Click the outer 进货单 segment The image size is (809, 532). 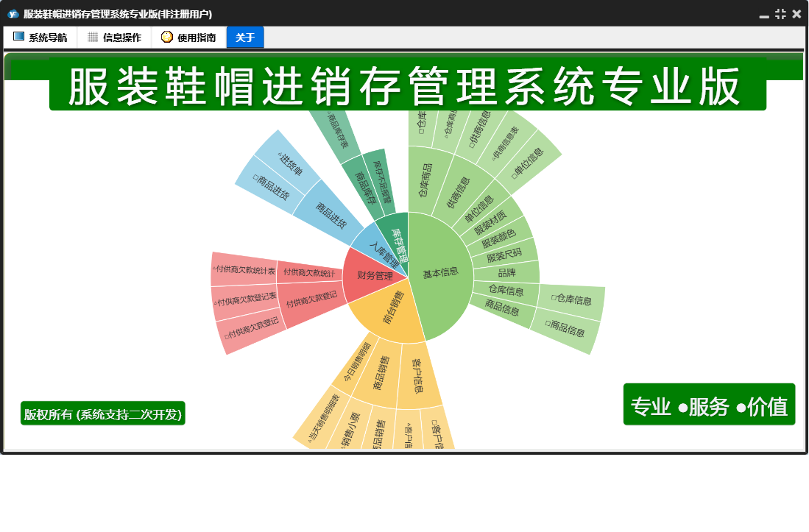[291, 163]
